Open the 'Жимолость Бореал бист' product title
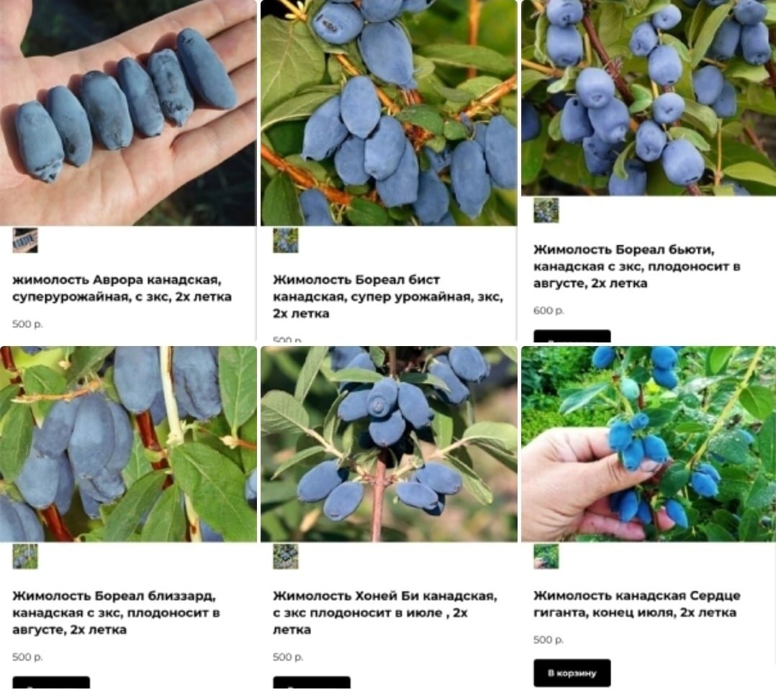The image size is (776, 700). pos(388,296)
